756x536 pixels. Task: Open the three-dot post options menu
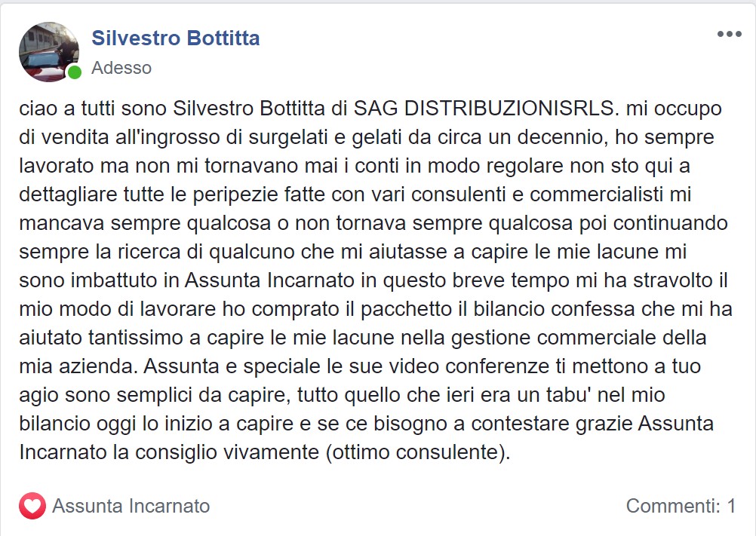coord(729,35)
